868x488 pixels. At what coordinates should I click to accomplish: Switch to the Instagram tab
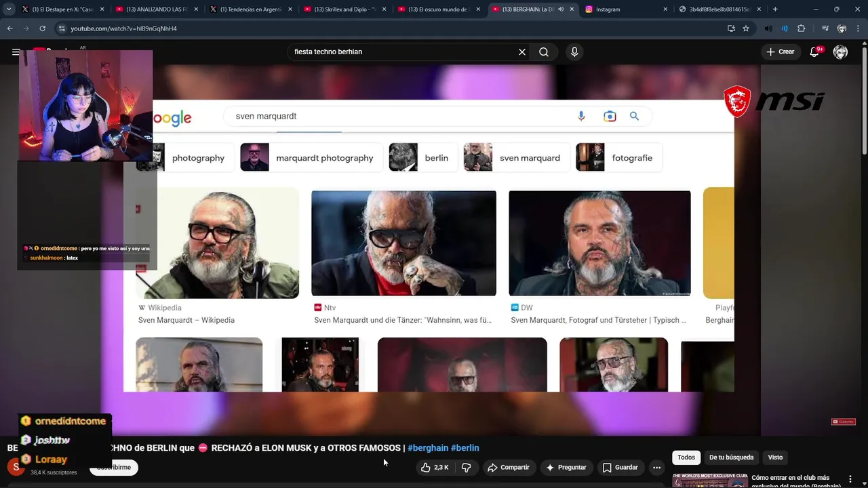pyautogui.click(x=627, y=9)
